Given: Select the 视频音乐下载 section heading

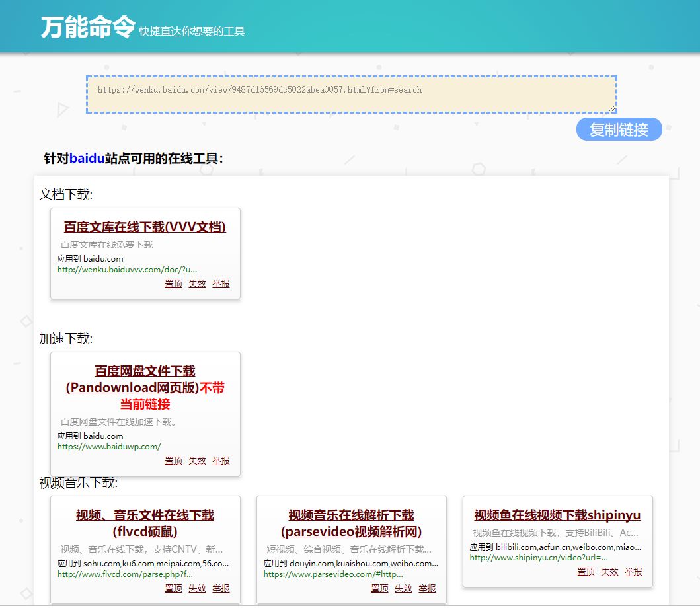Looking at the screenshot, I should pos(78,483).
